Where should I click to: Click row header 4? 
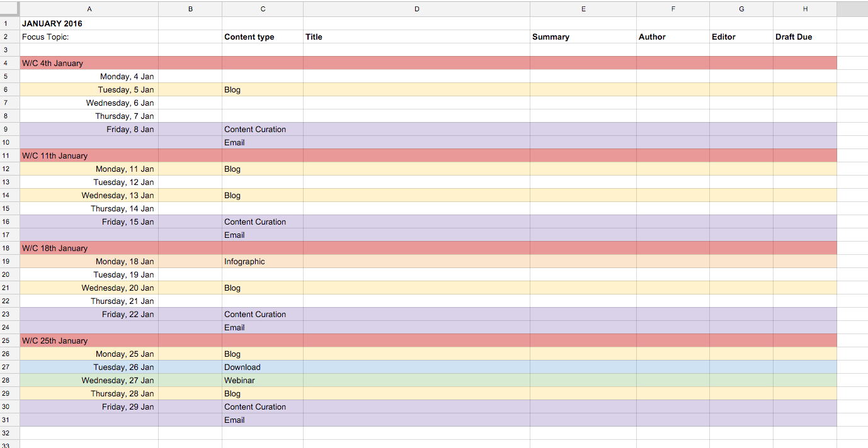9,64
